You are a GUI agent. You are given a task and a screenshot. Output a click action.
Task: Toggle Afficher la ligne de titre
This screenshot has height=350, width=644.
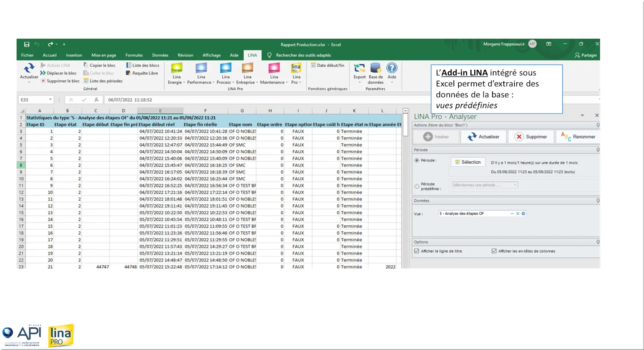(x=417, y=251)
